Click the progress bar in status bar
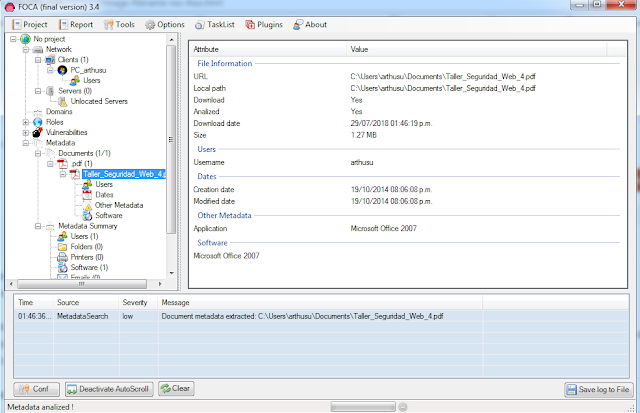This screenshot has height=413, width=640. pyautogui.click(x=363, y=407)
